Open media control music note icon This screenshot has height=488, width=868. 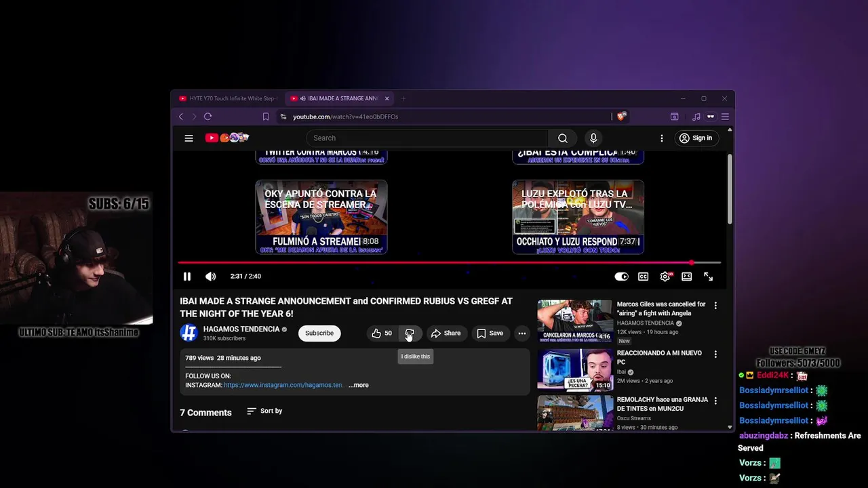696,117
